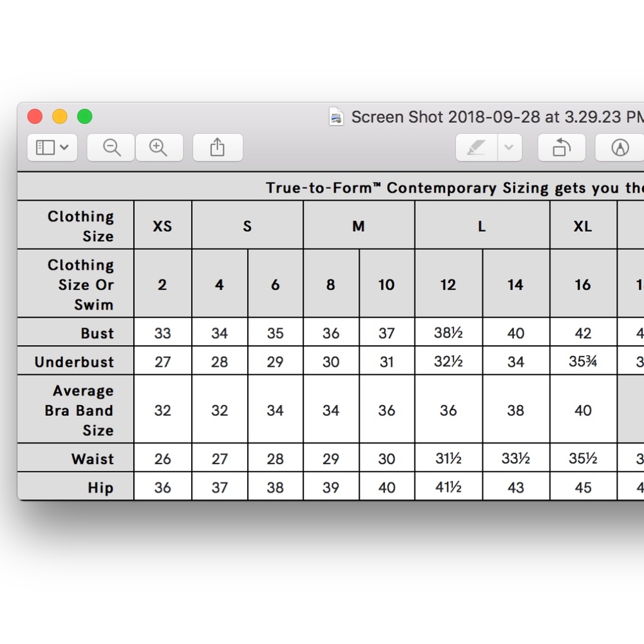Click the XS clothing size header cell

point(163,225)
